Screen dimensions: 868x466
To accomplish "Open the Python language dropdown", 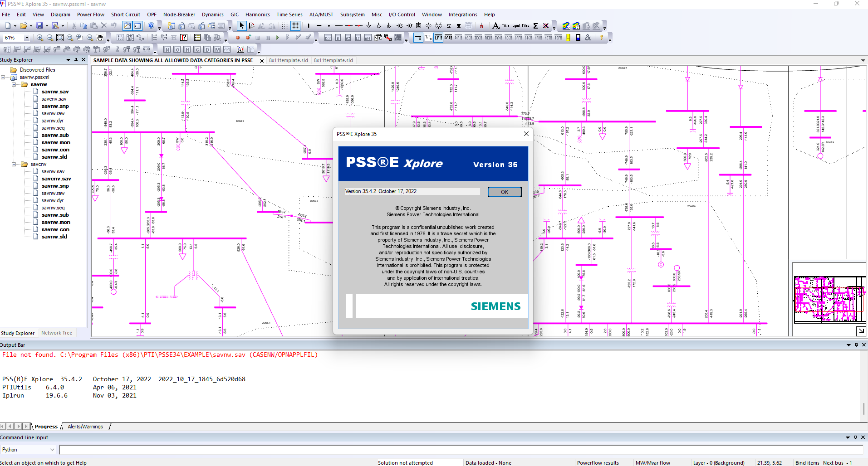I will (52, 450).
